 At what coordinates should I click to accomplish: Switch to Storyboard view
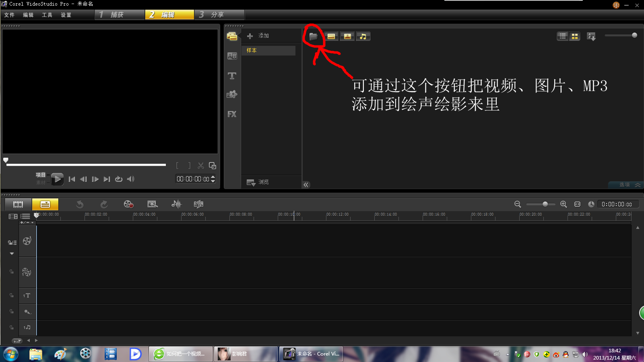pos(18,204)
